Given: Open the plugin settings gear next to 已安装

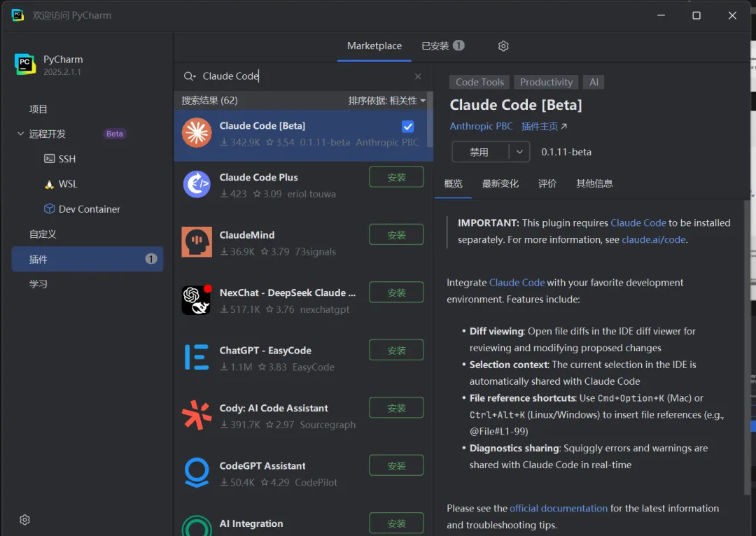Looking at the screenshot, I should tap(503, 45).
